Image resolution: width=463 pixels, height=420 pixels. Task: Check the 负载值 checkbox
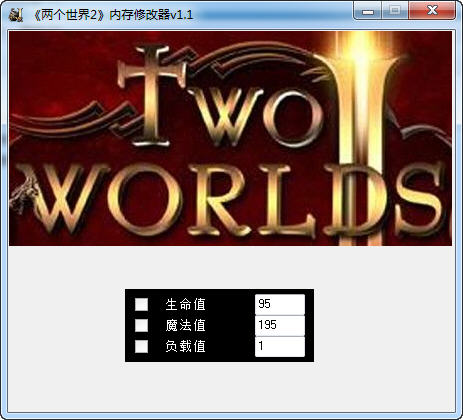pyautogui.click(x=141, y=346)
